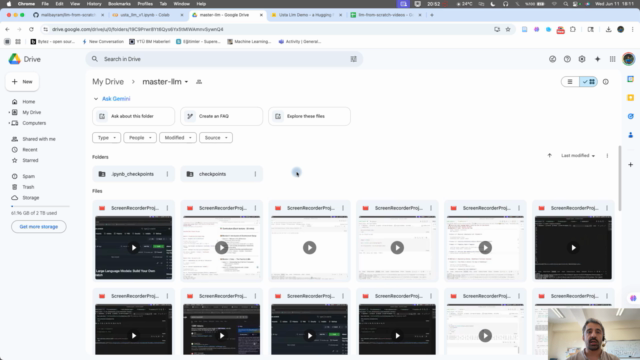Open Last modified sort dropdown
Viewport: 640px width, 360px height.
578,156
